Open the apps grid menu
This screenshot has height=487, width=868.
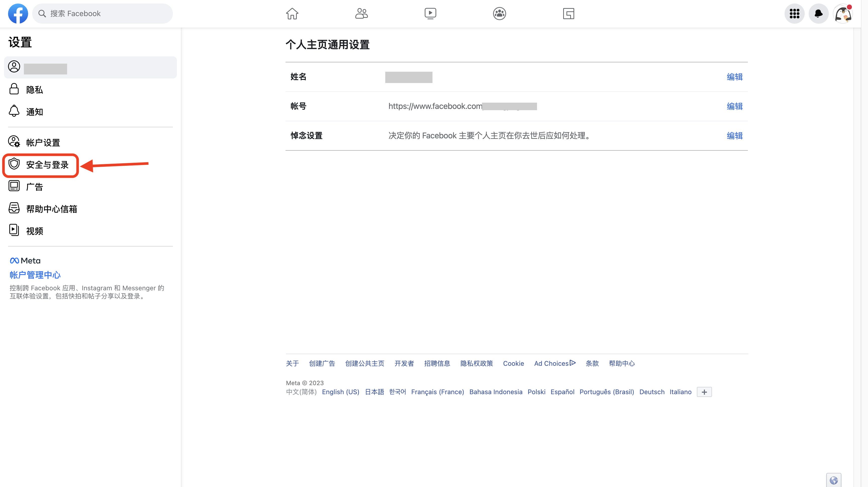(795, 14)
